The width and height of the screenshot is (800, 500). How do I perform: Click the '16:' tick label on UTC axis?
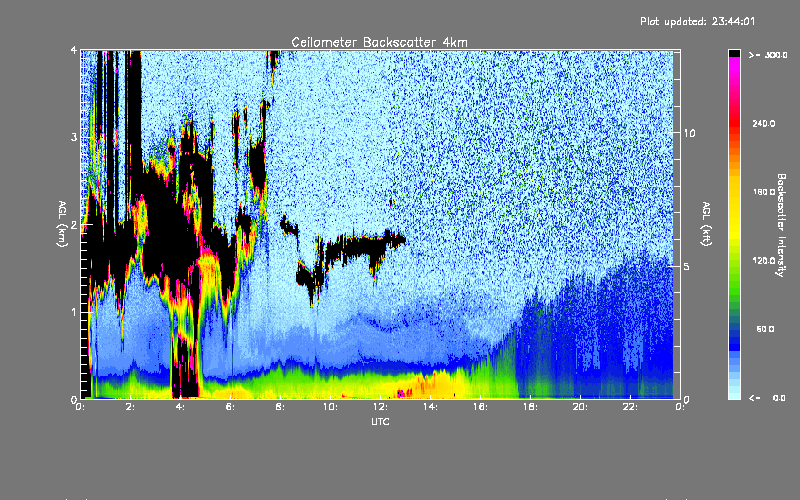tap(480, 407)
